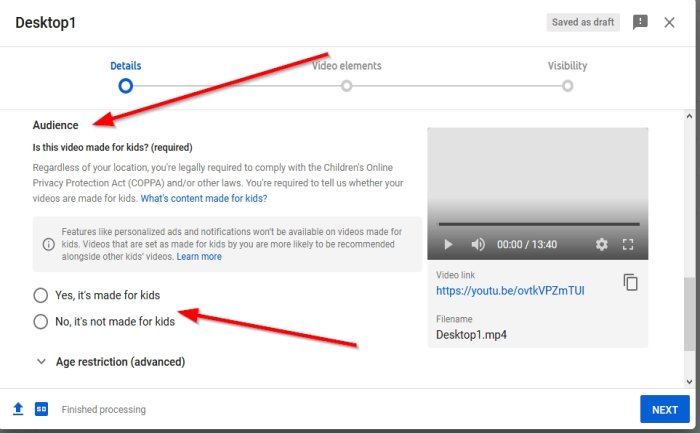Open the youtu.be video link
This screenshot has height=433, width=700.
(x=510, y=291)
